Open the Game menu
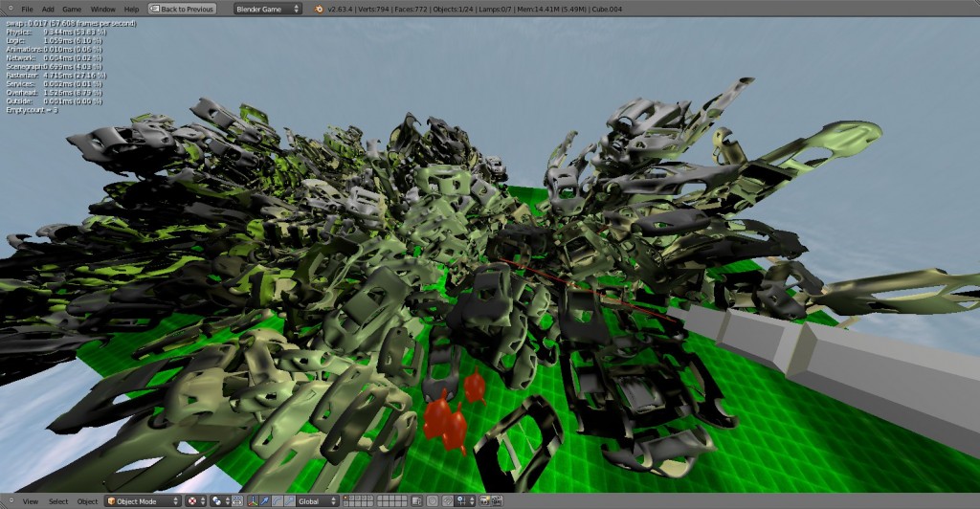The height and width of the screenshot is (509, 980). (x=72, y=9)
